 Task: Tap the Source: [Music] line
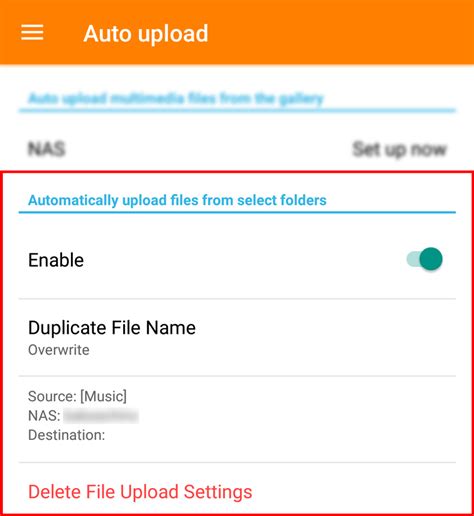point(77,396)
